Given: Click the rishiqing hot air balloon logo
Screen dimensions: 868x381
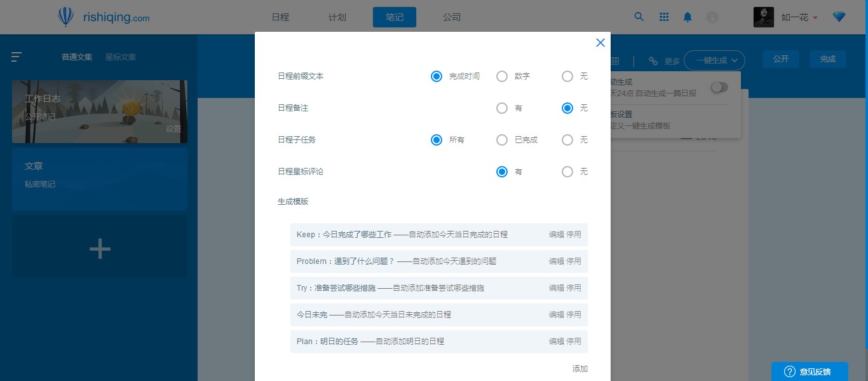Looking at the screenshot, I should pos(65,17).
